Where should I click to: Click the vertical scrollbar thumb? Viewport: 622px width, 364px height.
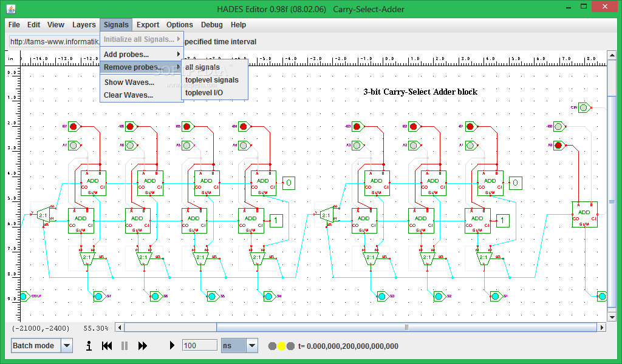[x=612, y=201]
